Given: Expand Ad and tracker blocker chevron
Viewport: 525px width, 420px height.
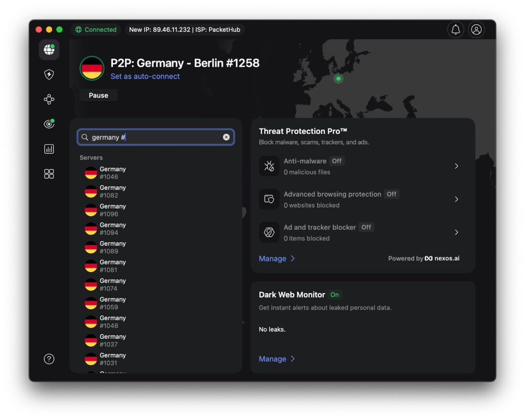Looking at the screenshot, I should [456, 232].
